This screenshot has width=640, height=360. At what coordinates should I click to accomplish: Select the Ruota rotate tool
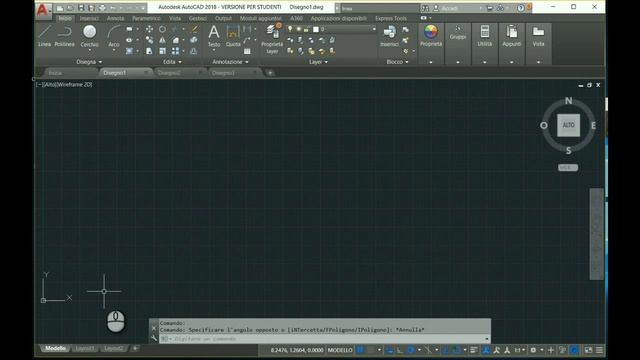click(162, 29)
